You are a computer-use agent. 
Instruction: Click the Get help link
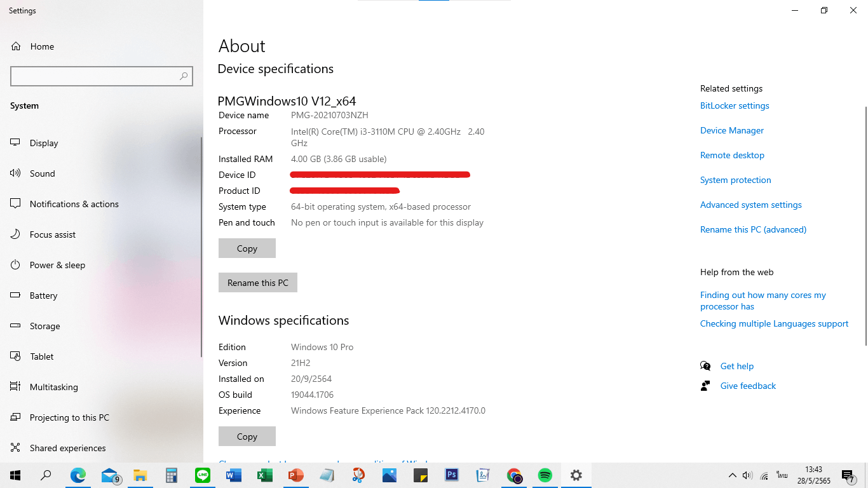click(737, 366)
